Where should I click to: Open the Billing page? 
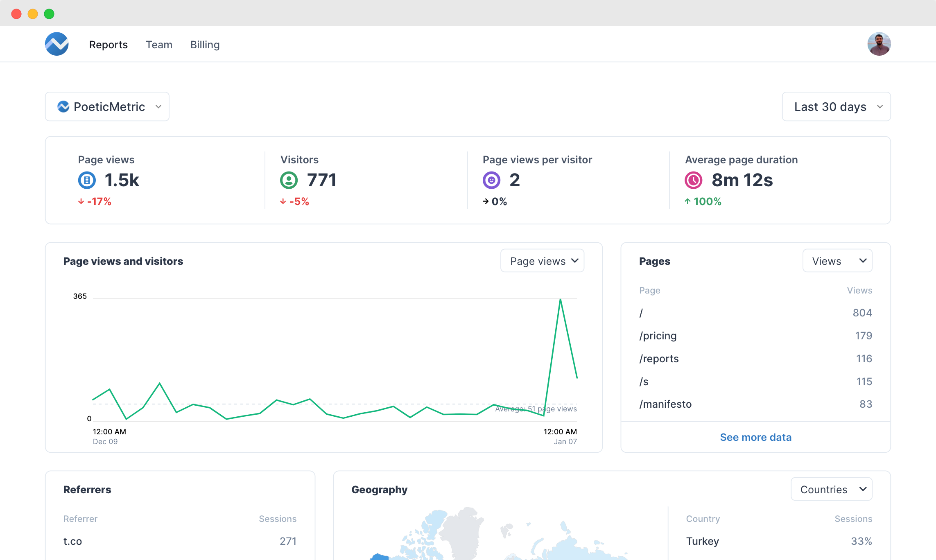tap(205, 45)
